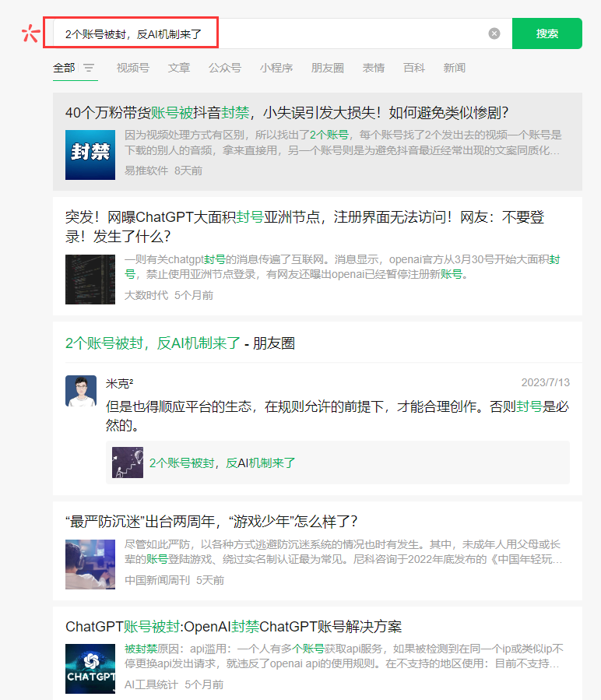Switch to the 表情 tab
The height and width of the screenshot is (700, 601).
tap(373, 68)
